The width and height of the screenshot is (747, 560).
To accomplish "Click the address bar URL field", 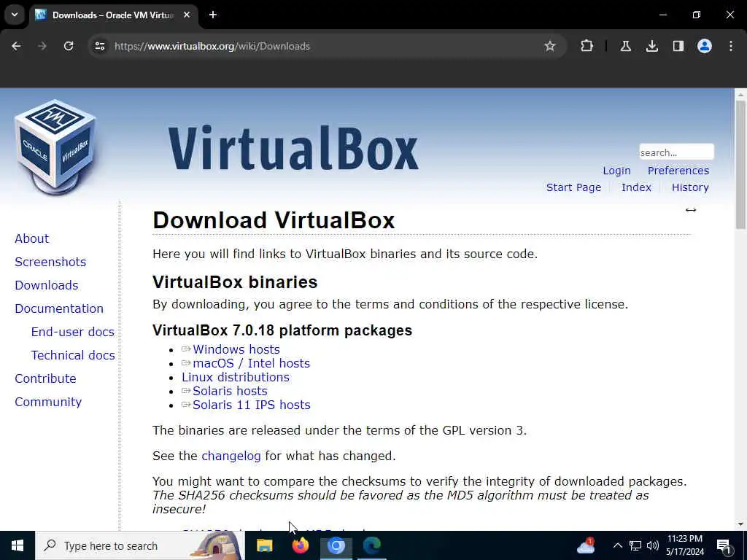I will 326,46.
